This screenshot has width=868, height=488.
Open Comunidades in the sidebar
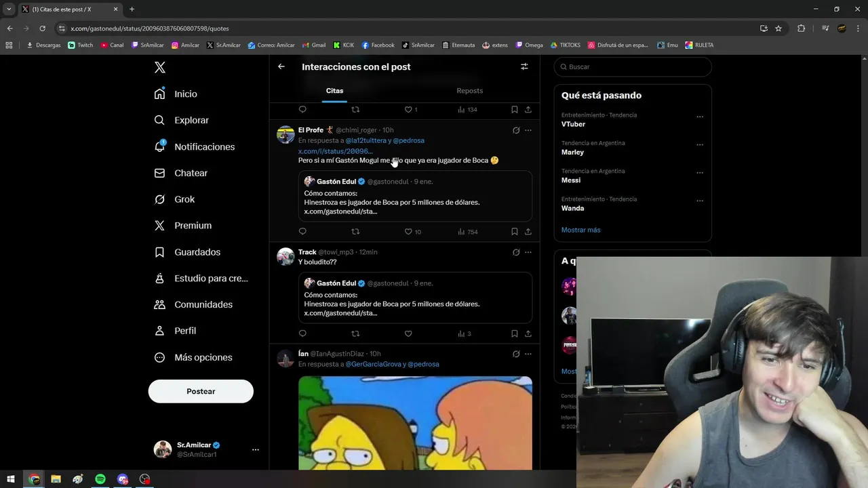click(194, 304)
